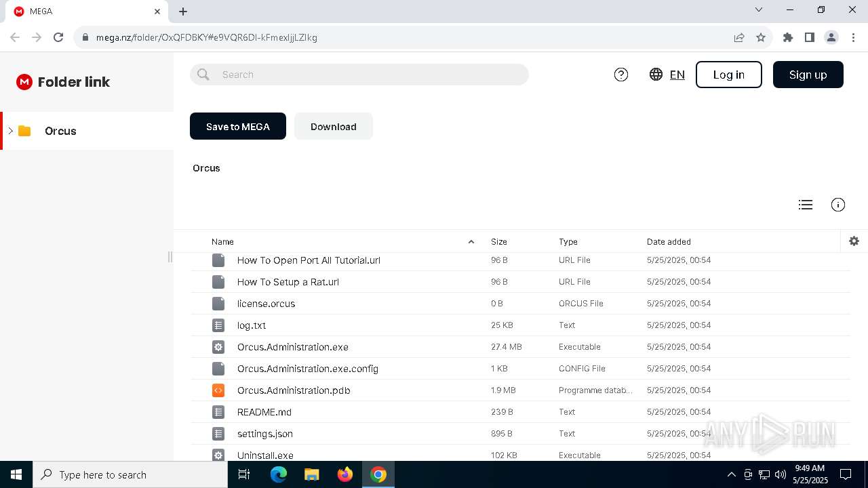Open the EN language selector link

tap(677, 75)
